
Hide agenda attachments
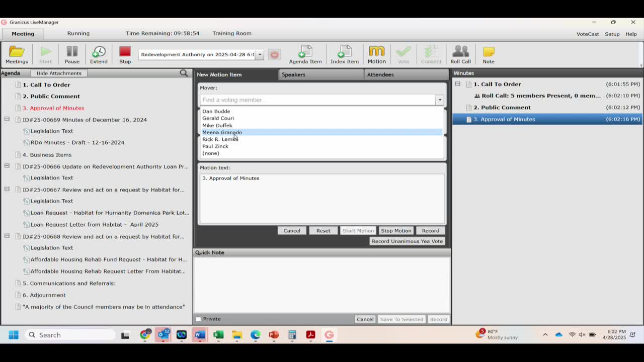(59, 73)
